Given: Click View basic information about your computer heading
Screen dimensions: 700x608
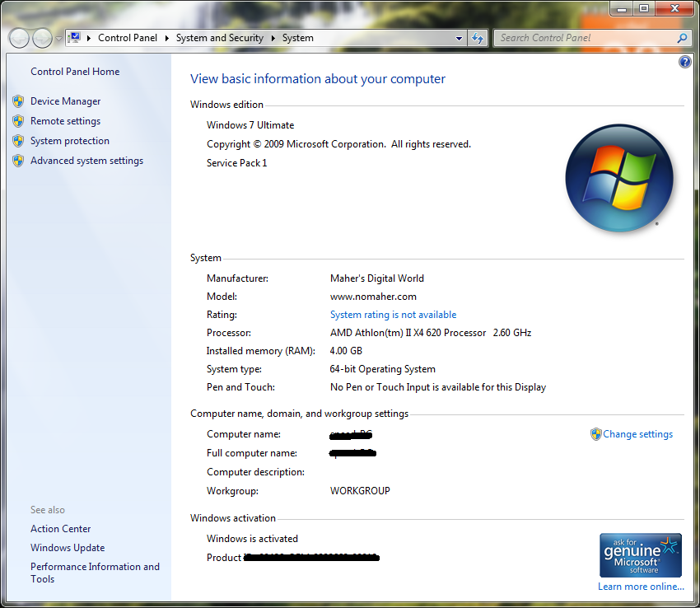Looking at the screenshot, I should pos(317,79).
